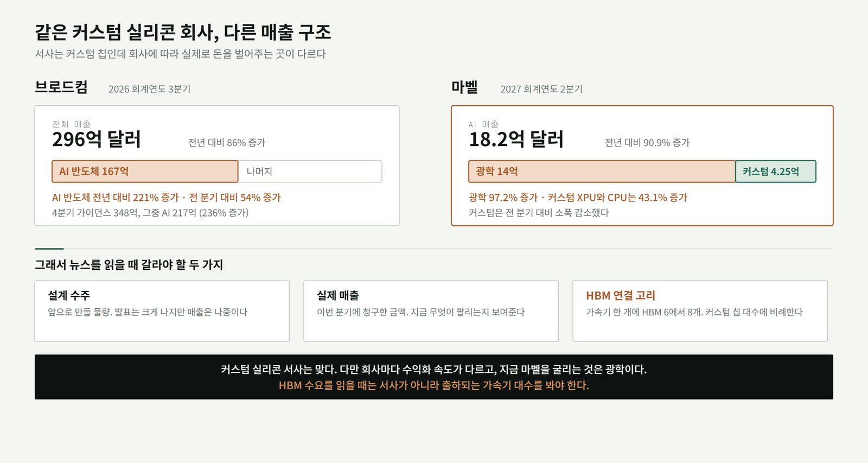Screen dimensions: 868x463
Task: Click the line 'AI 반도체 전년 대비 221% 증가'
Action: click(167, 198)
